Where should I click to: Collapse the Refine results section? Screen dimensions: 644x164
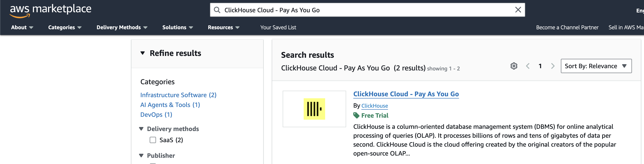pos(143,53)
